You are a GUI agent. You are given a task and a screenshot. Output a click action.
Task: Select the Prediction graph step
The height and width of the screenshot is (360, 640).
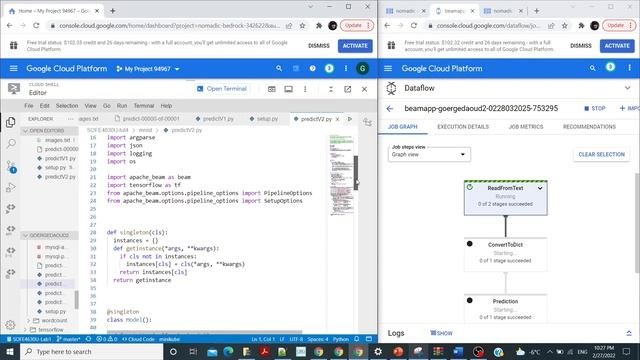pyautogui.click(x=505, y=308)
